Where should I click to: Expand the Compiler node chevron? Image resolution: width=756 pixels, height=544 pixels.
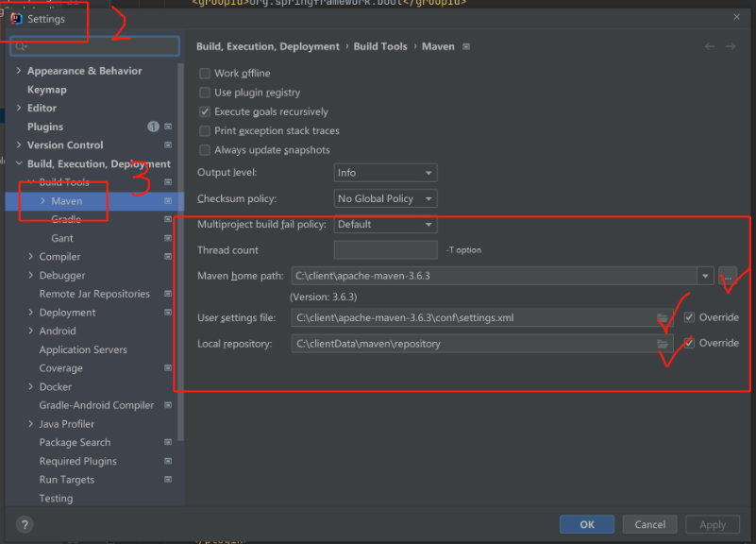click(x=30, y=257)
